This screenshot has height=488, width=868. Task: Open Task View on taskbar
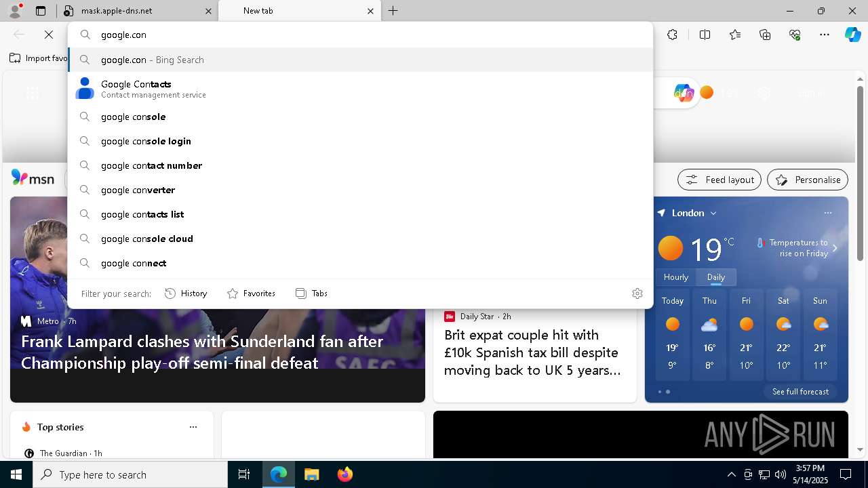tap(244, 474)
